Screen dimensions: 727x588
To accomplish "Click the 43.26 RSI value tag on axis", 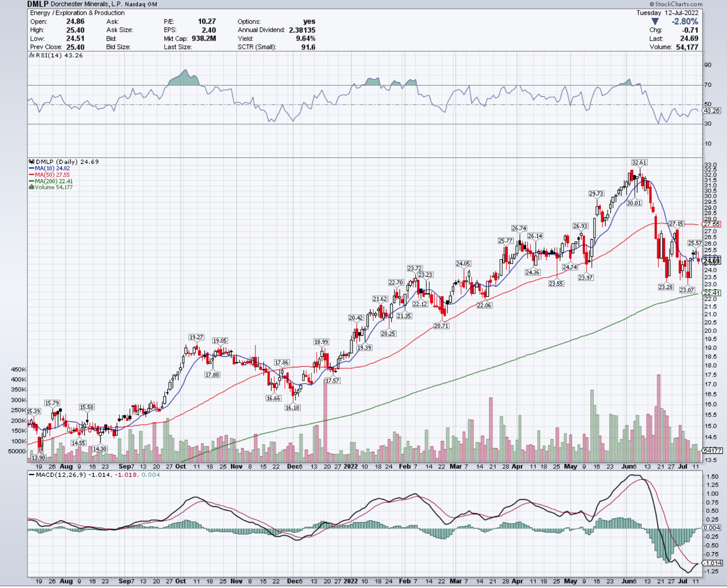I will coord(712,110).
